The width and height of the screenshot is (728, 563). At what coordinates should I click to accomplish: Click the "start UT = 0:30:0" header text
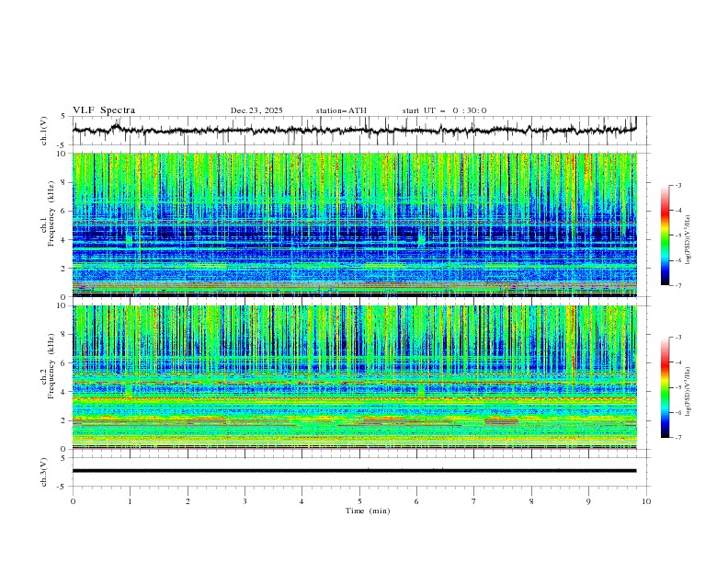click(444, 110)
